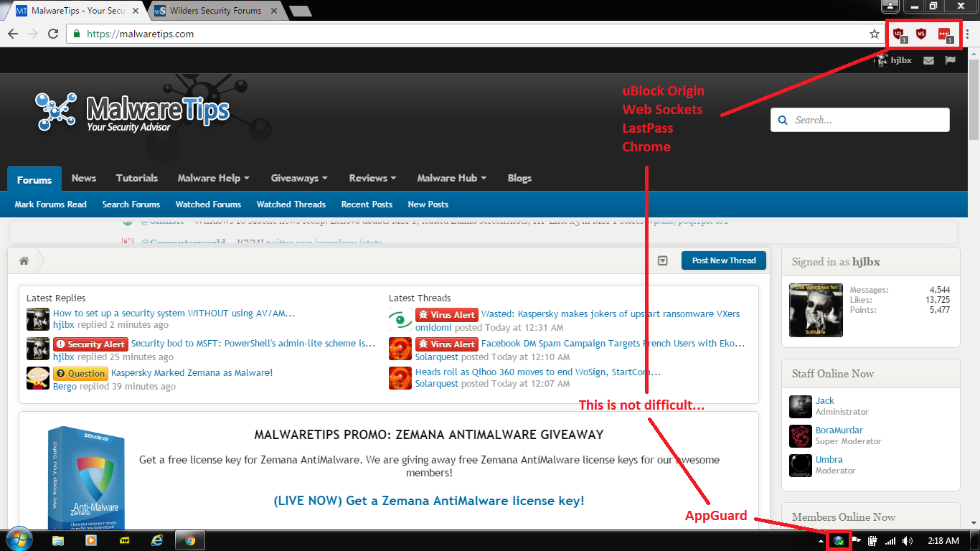980x551 pixels.
Task: Click the WS Web Sockets extension icon
Action: pyautogui.click(x=921, y=34)
